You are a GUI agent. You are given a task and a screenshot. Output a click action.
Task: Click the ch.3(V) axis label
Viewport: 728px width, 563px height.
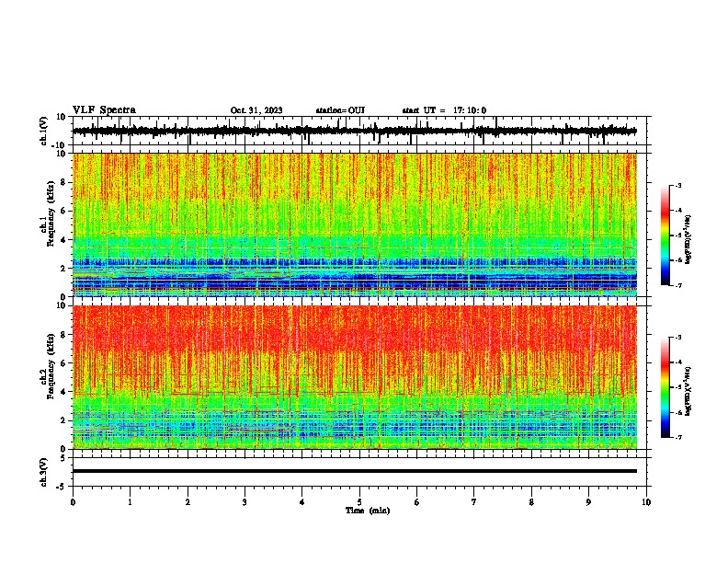(44, 472)
